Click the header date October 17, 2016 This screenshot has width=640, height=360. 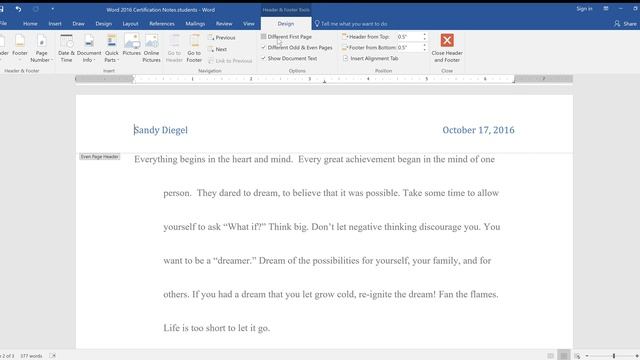click(478, 130)
